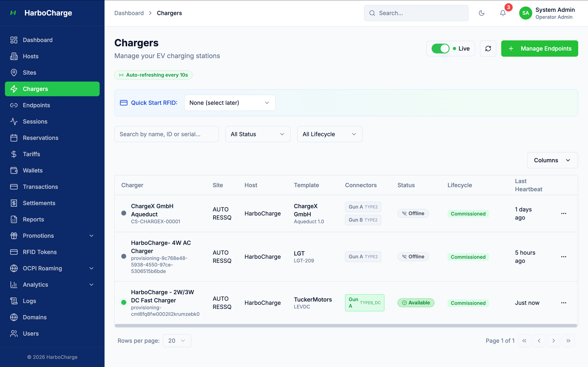Open the RFID Tokens section
The height and width of the screenshot is (367, 588).
[40, 252]
